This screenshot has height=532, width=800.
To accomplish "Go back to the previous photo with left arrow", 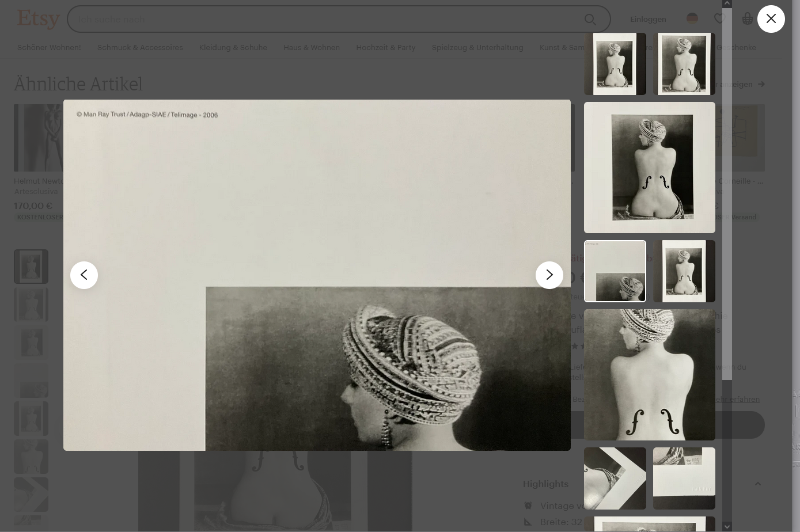I will pos(84,275).
